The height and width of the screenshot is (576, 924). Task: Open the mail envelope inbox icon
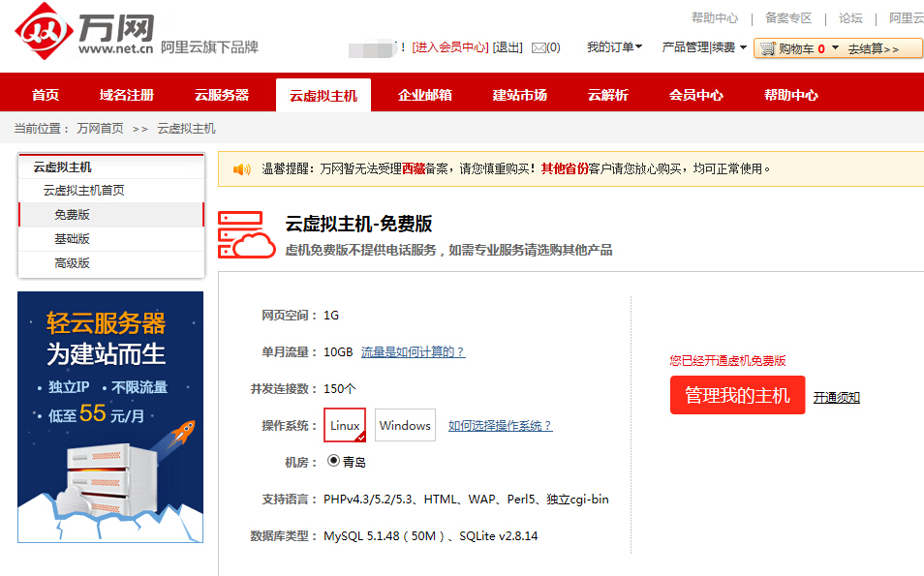coord(539,47)
